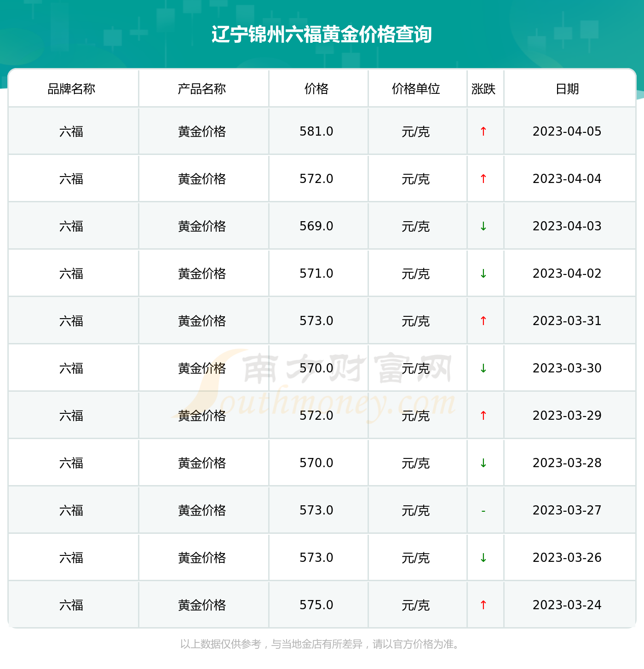The width and height of the screenshot is (644, 669).
Task: Click date 2023-04-02
Action: 567,274
